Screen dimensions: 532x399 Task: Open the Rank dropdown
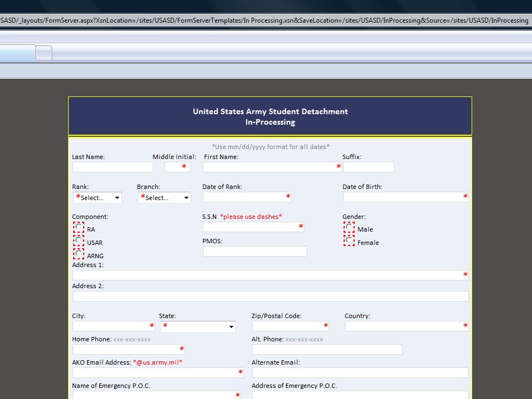98,197
